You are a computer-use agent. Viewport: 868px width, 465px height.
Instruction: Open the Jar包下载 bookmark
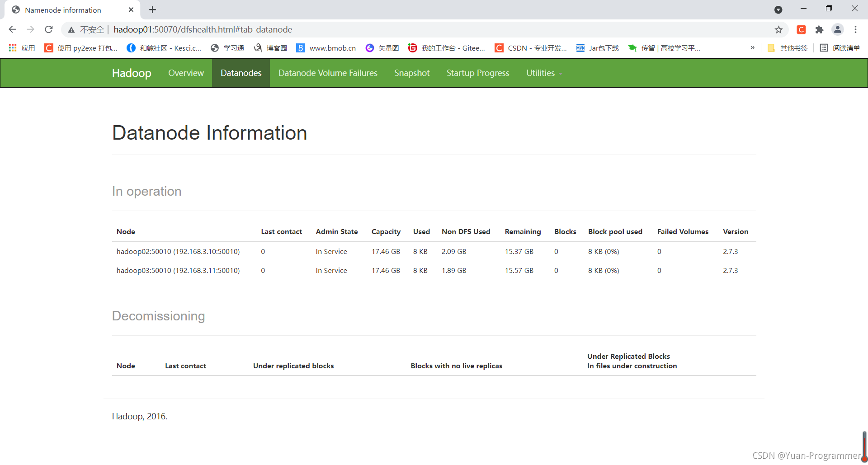[597, 48]
